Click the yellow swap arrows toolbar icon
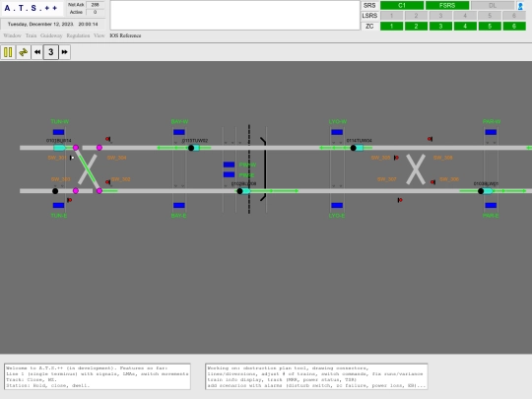Image resolution: width=532 pixels, height=399 pixels. [23, 52]
